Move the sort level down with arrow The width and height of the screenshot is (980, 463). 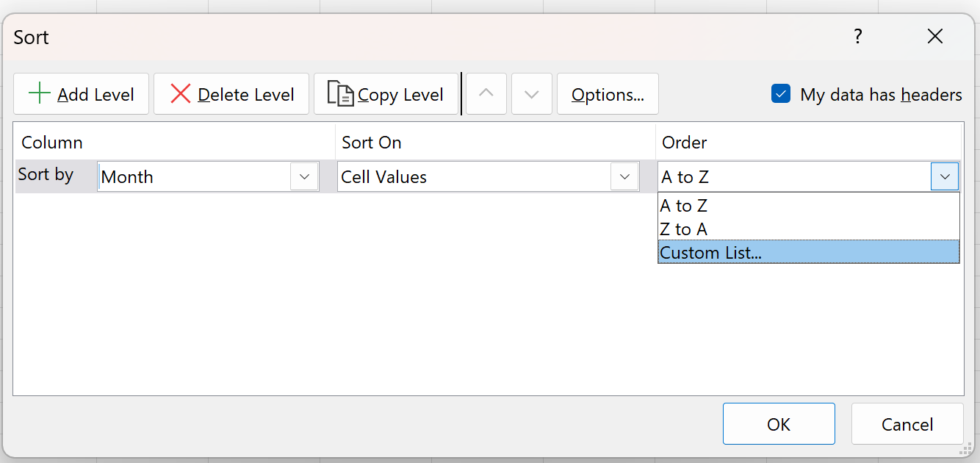532,94
